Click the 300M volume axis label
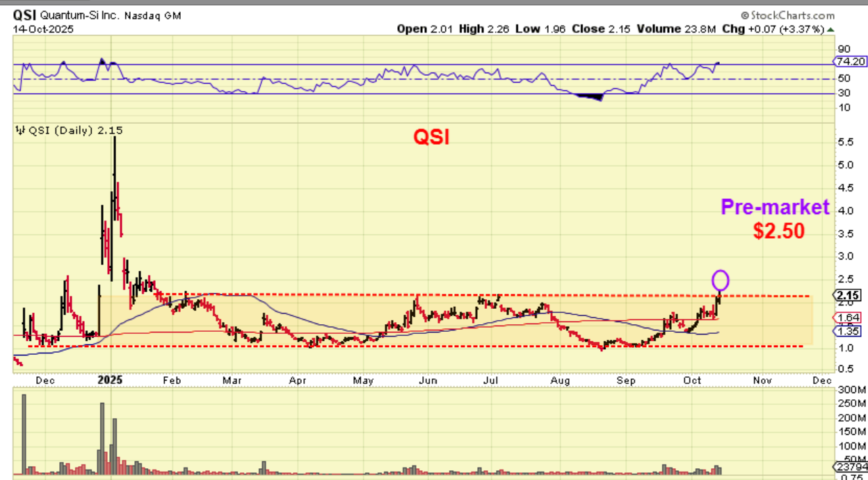868x480 pixels. pos(851,389)
